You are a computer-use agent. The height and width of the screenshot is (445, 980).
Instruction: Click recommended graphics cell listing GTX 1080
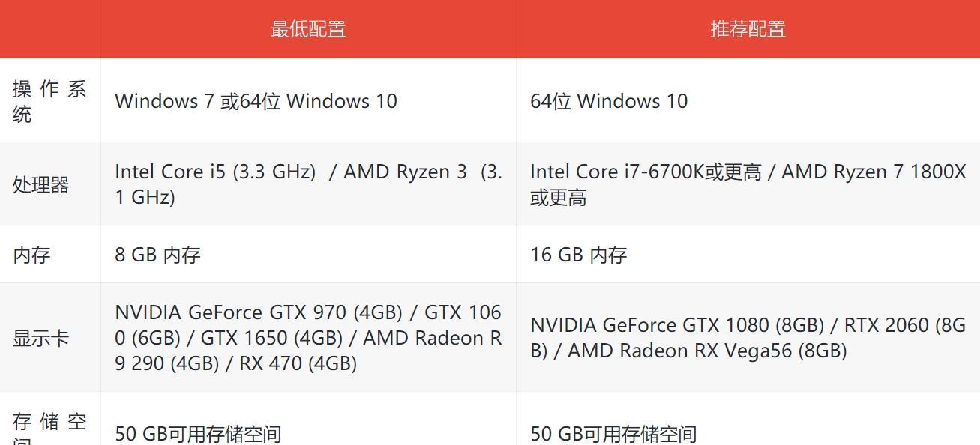[748, 338]
